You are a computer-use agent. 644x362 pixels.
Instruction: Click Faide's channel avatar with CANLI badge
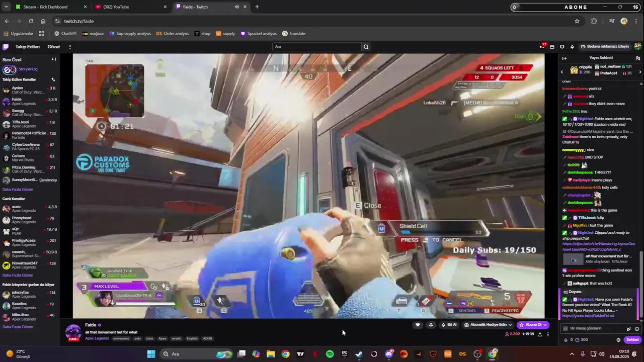(73, 333)
